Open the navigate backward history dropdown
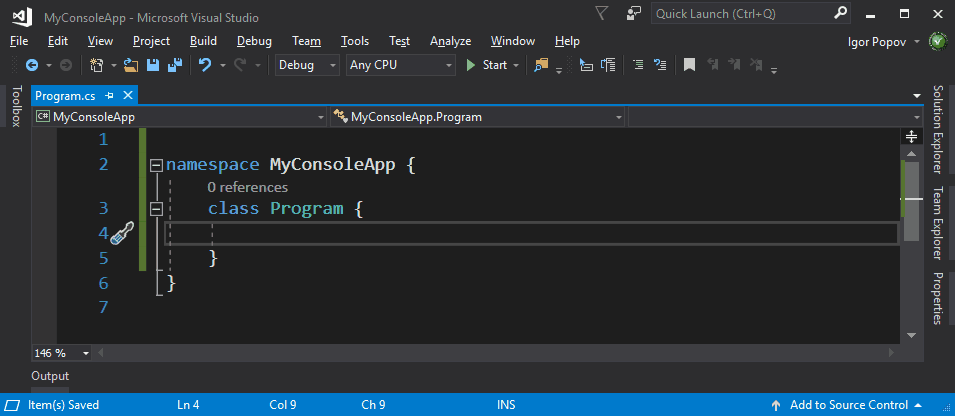Image resolution: width=955 pixels, height=416 pixels. pyautogui.click(x=49, y=65)
